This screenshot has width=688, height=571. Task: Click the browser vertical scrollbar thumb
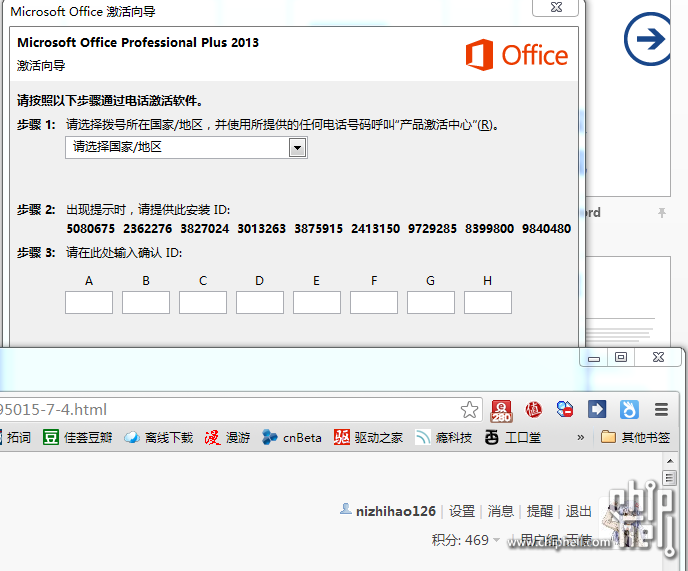point(670,478)
